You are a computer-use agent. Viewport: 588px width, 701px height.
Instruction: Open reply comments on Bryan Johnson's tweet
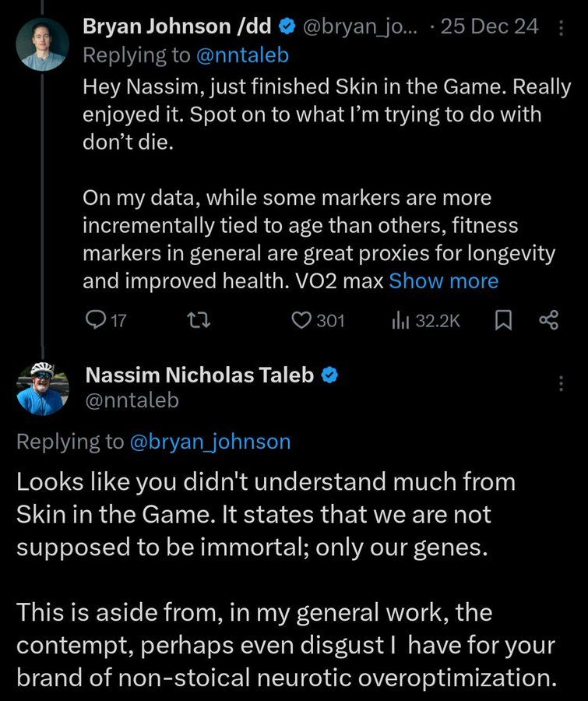tap(106, 321)
